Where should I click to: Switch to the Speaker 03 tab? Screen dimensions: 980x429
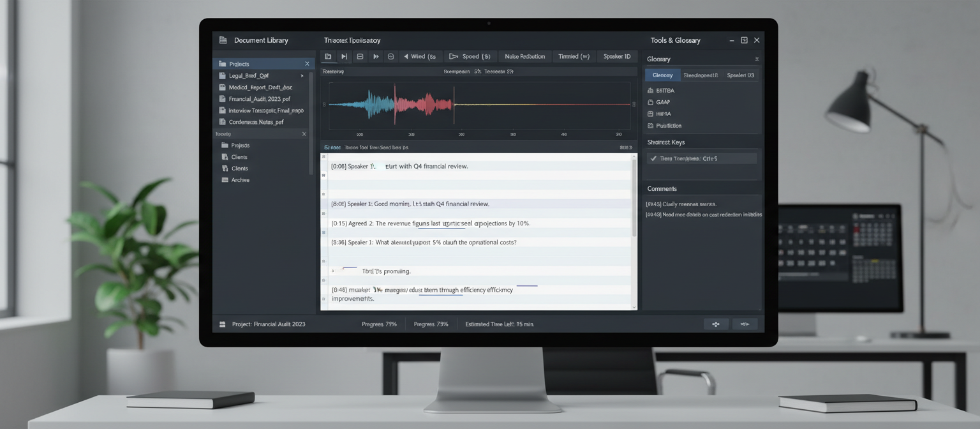(740, 75)
